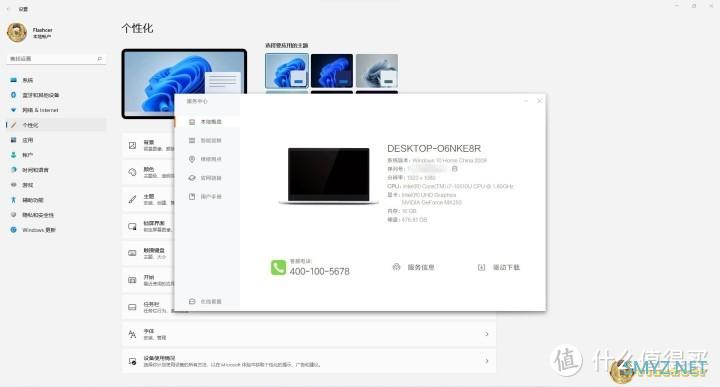Open the 用户手册 tab in 服务中心
The height and width of the screenshot is (387, 720).
pyautogui.click(x=208, y=196)
